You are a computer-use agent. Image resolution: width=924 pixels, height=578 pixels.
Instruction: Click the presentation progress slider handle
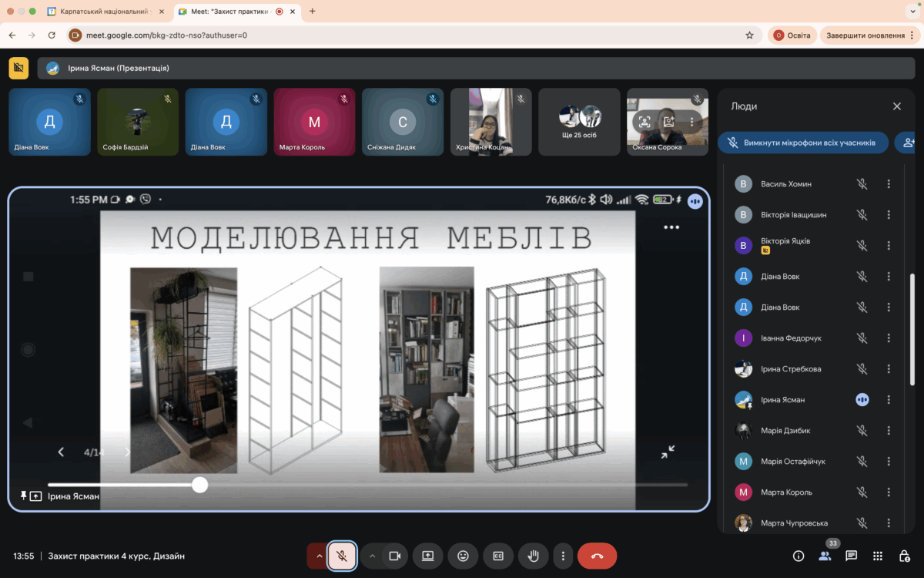[x=200, y=485]
